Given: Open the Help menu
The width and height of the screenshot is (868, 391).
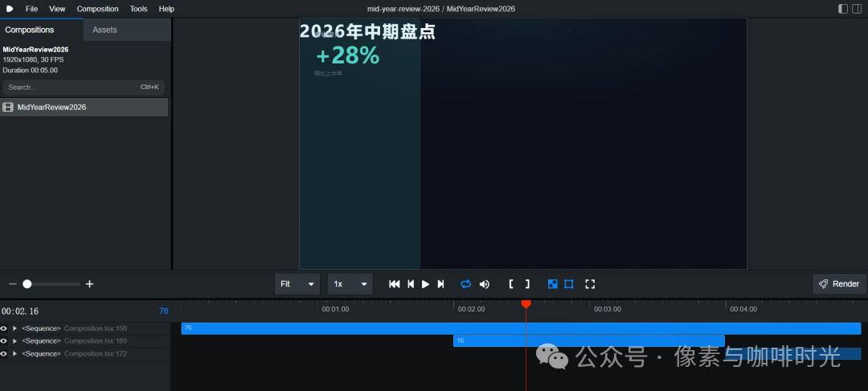Looking at the screenshot, I should coord(166,9).
